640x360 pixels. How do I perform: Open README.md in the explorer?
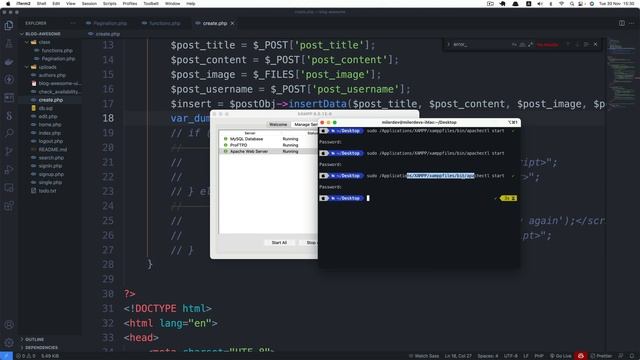(53, 149)
